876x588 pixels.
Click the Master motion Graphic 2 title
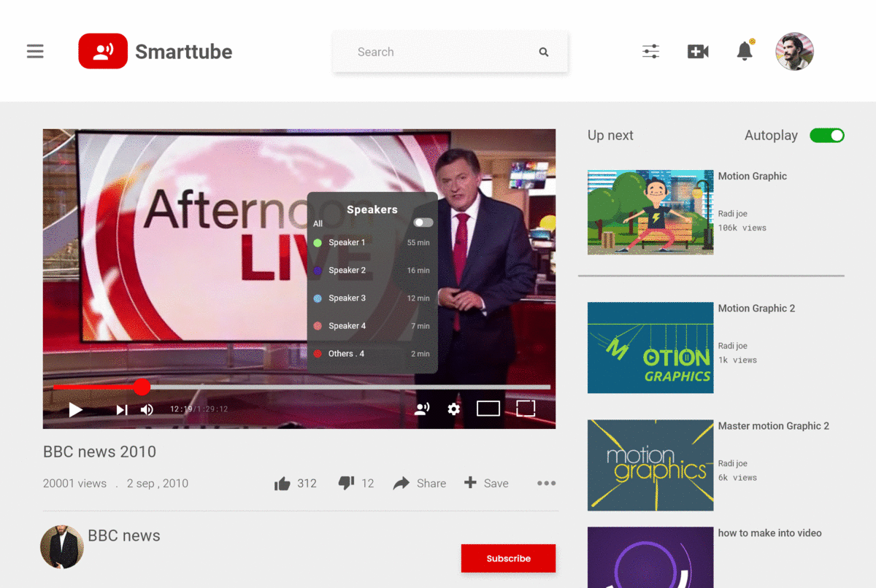(x=774, y=425)
